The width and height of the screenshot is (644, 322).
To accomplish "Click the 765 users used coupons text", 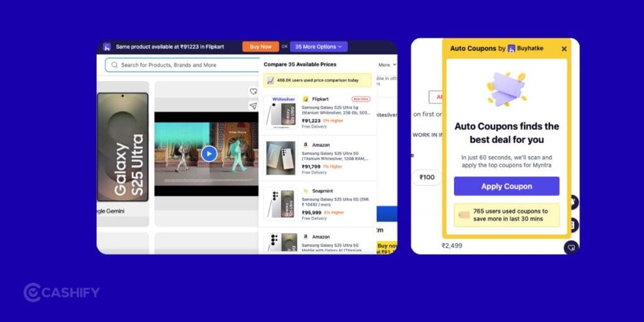I will pyautogui.click(x=510, y=215).
